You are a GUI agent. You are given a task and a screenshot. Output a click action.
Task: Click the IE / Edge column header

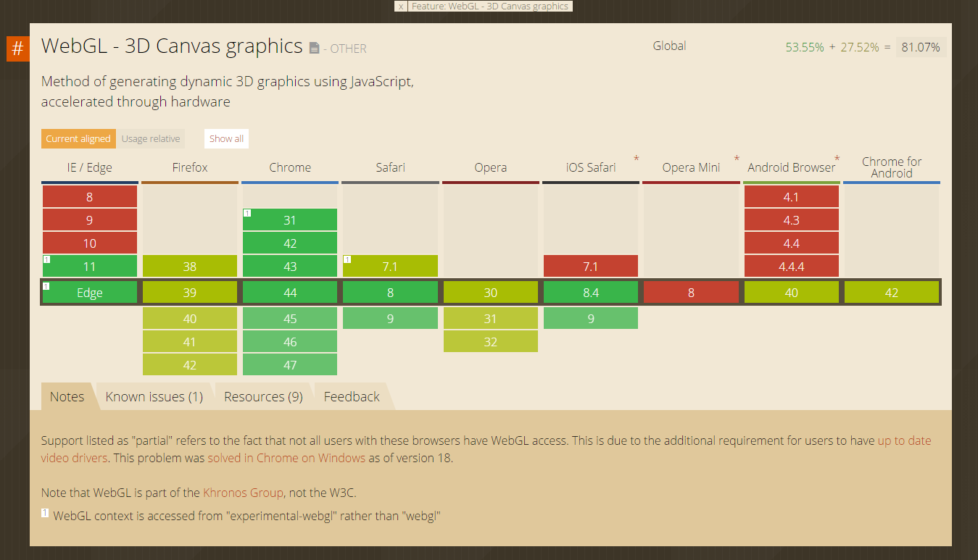pyautogui.click(x=90, y=167)
